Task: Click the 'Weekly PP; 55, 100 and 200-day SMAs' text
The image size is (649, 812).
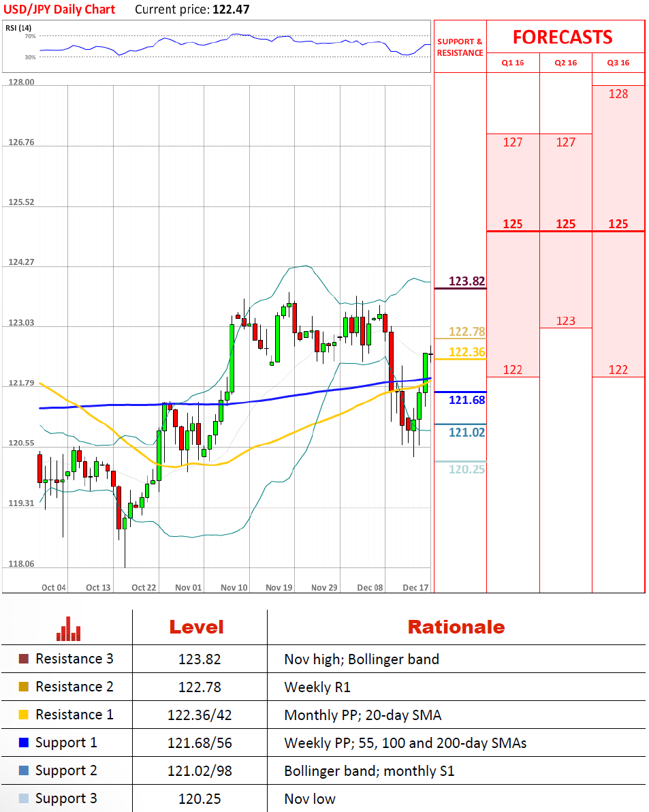Action: [405, 743]
